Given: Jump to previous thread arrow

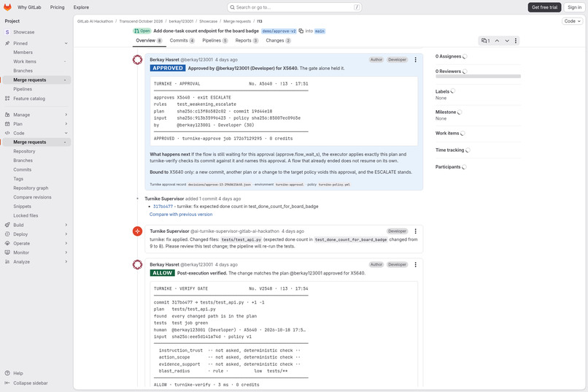Looking at the screenshot, I should (497, 40).
